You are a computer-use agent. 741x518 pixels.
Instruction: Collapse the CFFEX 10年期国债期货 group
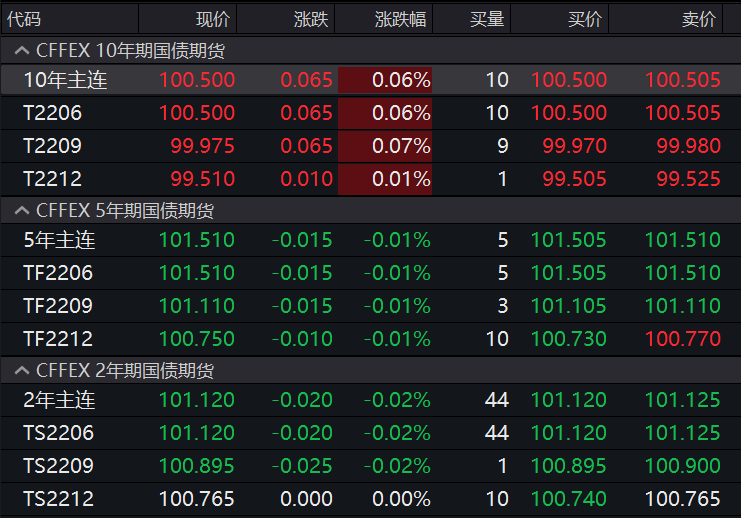tap(19, 50)
